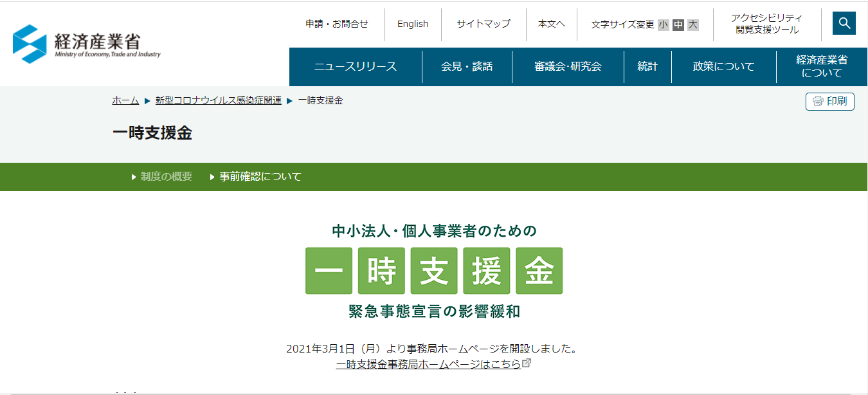868x395 pixels.
Task: Select 審議会・研究会 in navigation bar
Action: [x=568, y=66]
